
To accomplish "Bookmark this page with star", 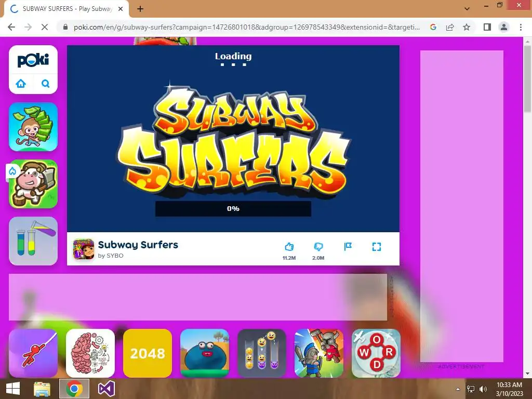I will point(467,27).
